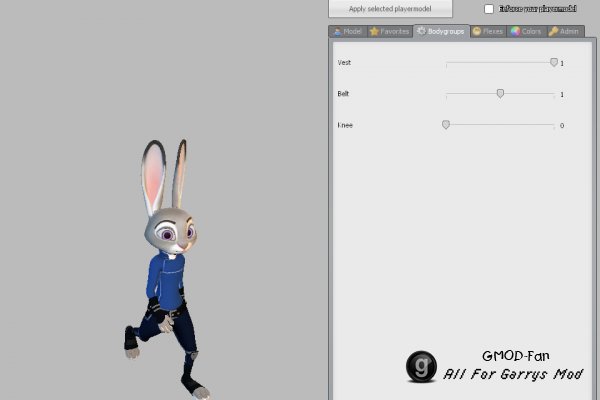The width and height of the screenshot is (600, 400).
Task: Click the rabbit character model preview
Action: (x=167, y=269)
